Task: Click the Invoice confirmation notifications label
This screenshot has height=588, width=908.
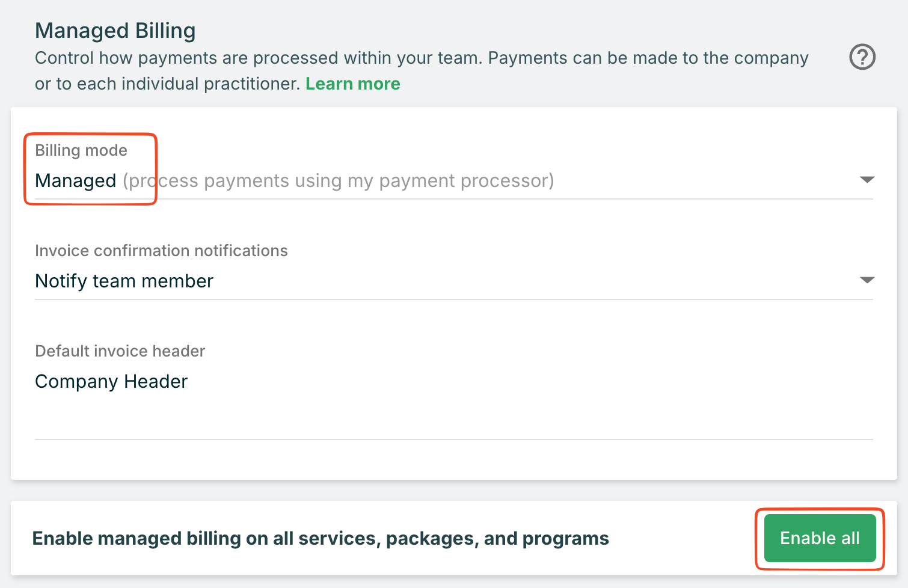Action: tap(161, 251)
